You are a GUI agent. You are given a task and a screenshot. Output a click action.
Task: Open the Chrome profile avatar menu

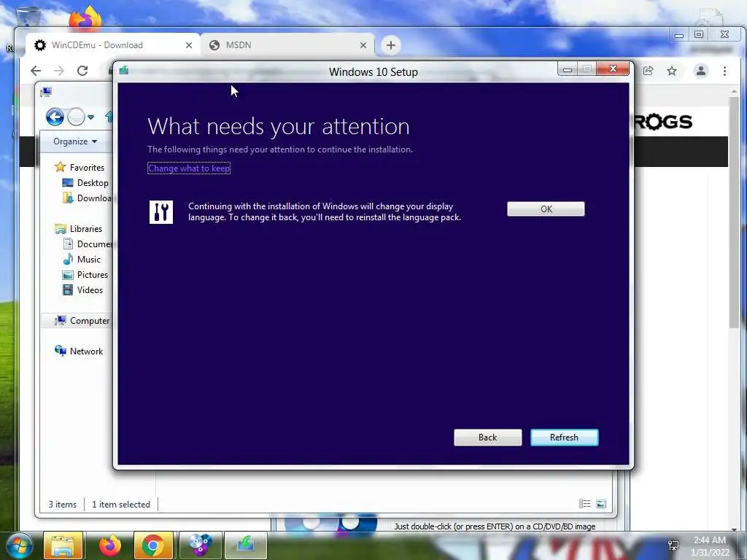[701, 71]
